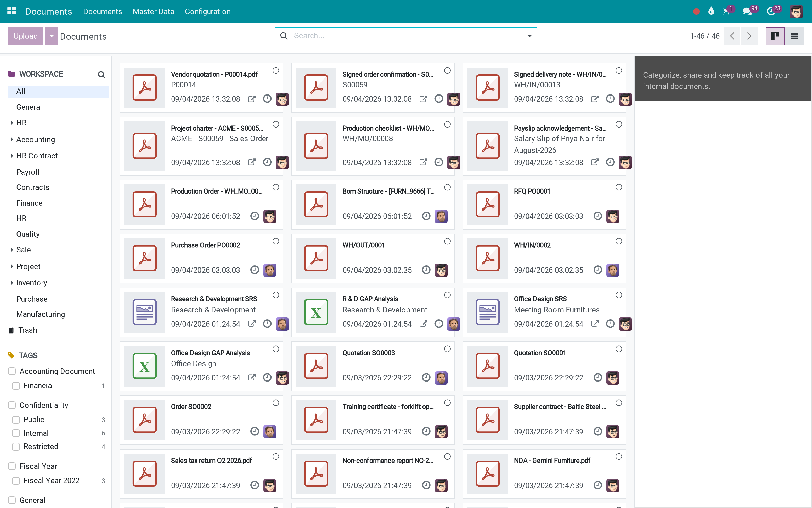Schedule activity on RFQ PO0001
Viewport: 812px width, 508px height.
598,216
